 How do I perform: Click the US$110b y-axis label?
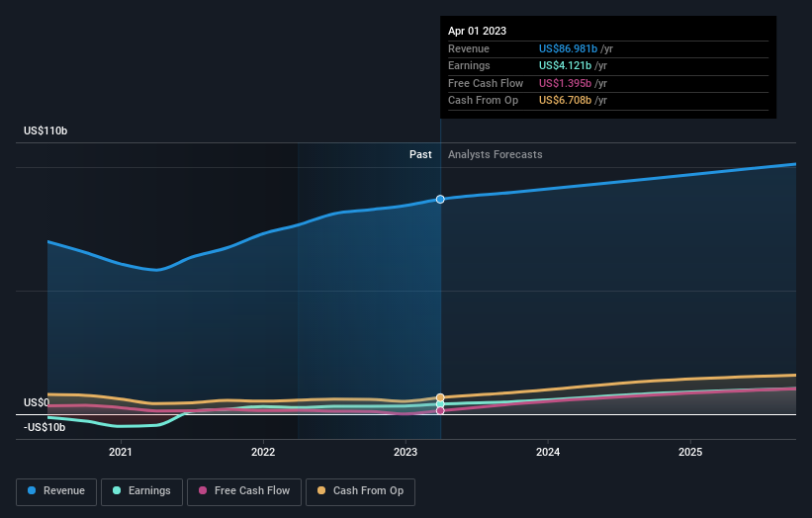45,130
